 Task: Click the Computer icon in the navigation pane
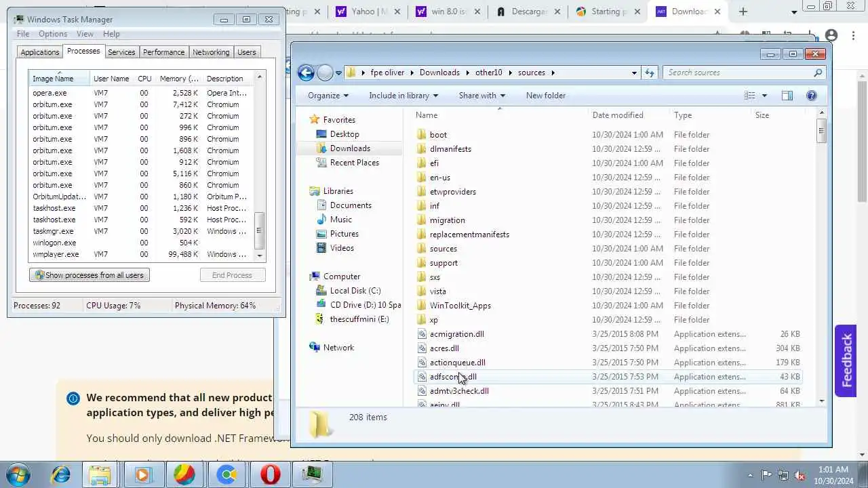[315, 277]
